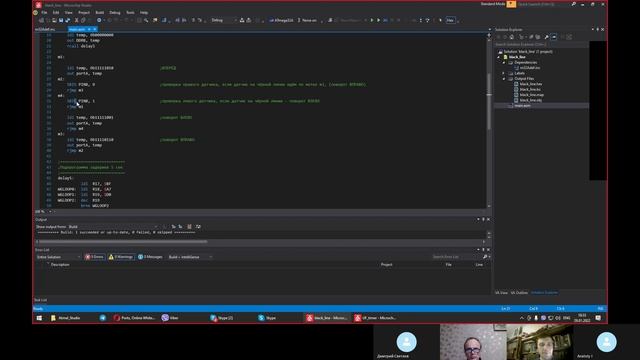The height and width of the screenshot is (360, 640).
Task: Open the View menu
Action: point(68,13)
